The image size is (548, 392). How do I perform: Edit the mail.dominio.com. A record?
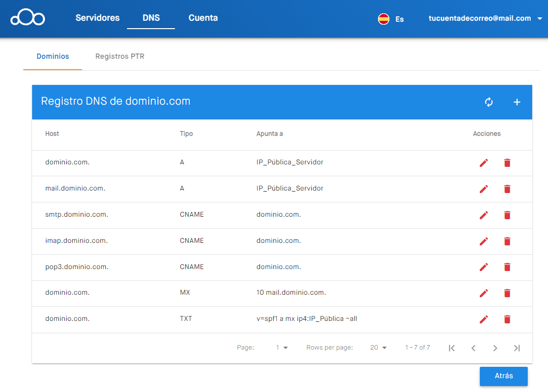[x=484, y=189]
